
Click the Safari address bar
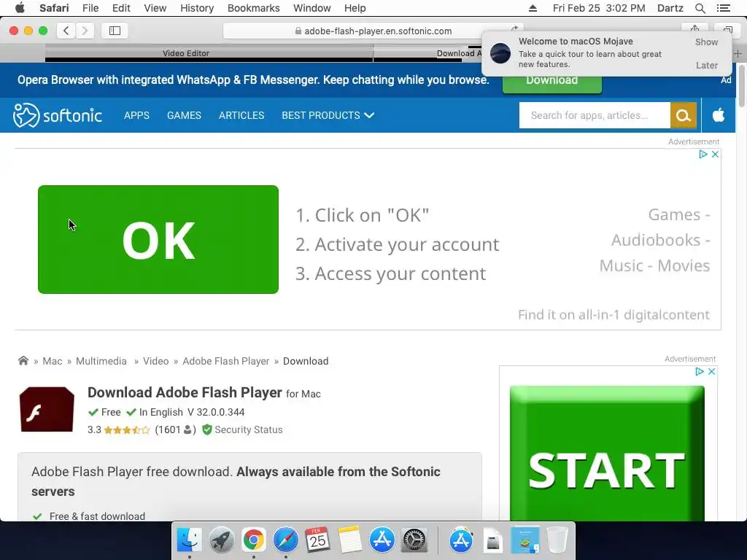(x=373, y=31)
